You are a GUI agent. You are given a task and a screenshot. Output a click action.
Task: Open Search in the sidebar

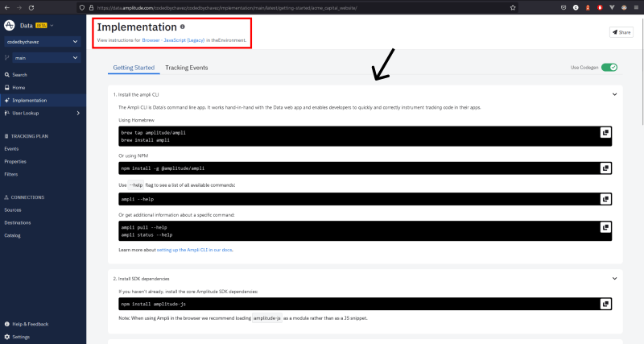[x=19, y=75]
